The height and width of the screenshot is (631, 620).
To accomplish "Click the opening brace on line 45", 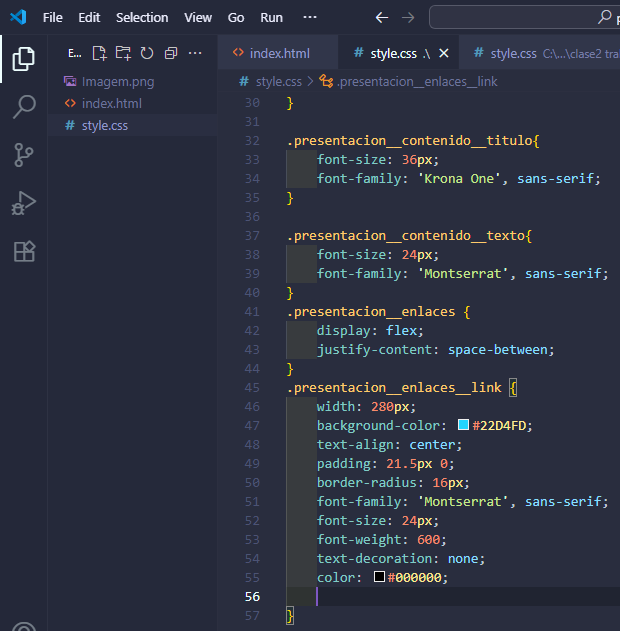I will pyautogui.click(x=513, y=388).
